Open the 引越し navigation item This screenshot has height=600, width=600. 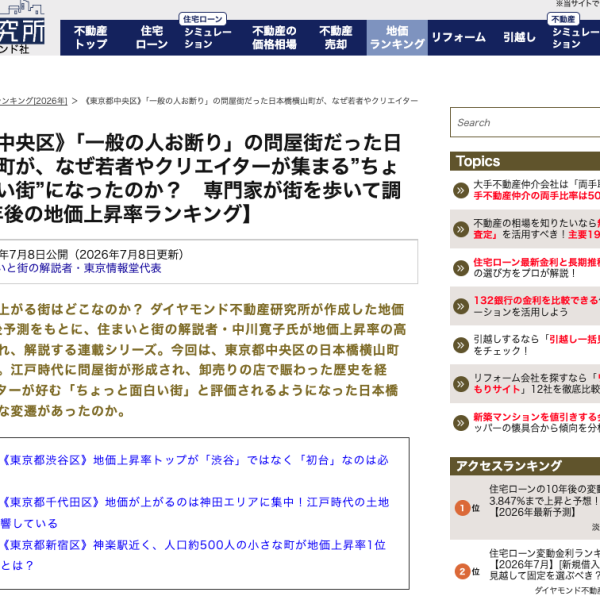[x=519, y=38]
